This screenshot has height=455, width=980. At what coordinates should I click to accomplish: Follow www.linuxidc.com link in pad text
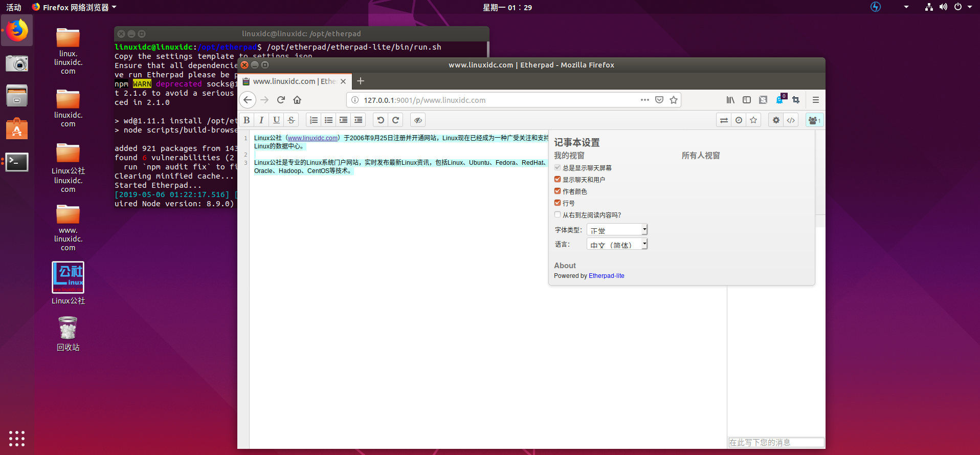point(313,138)
